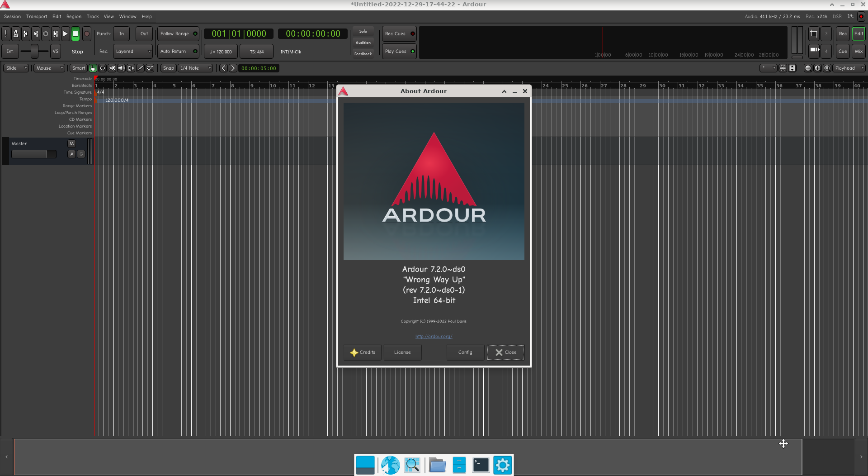Open the Transport menu
868x476 pixels.
tap(37, 17)
